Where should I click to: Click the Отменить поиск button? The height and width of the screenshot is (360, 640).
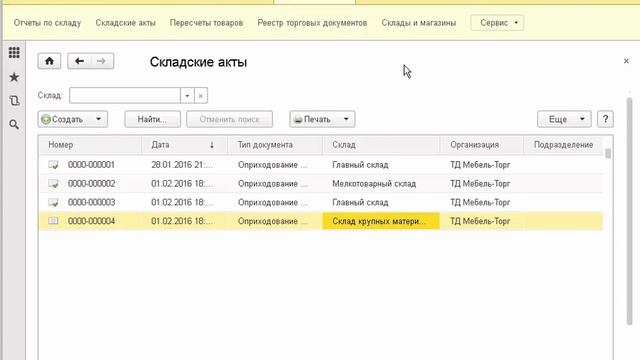coord(229,119)
